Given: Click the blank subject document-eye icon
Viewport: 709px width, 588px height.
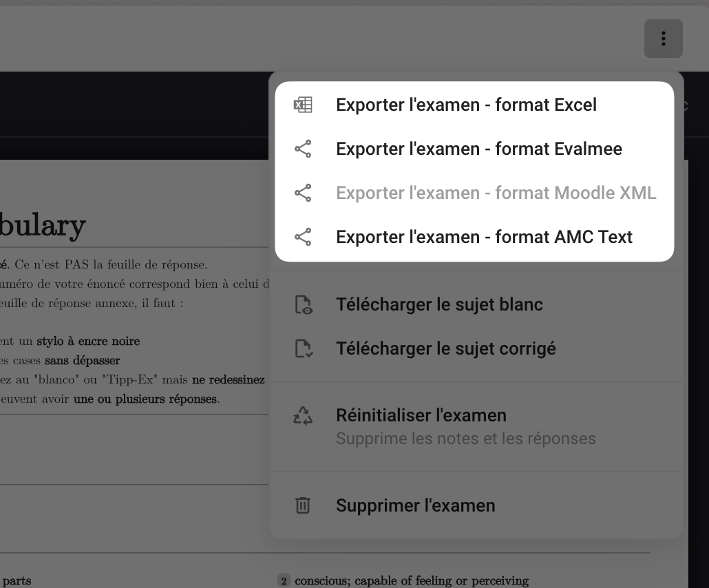Looking at the screenshot, I should tap(304, 304).
